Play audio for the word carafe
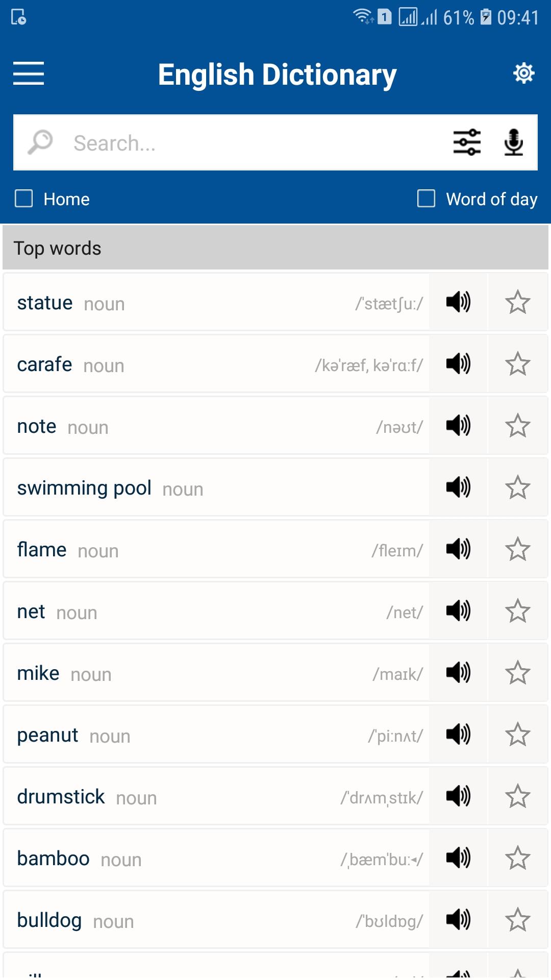The width and height of the screenshot is (551, 980). coord(458,363)
